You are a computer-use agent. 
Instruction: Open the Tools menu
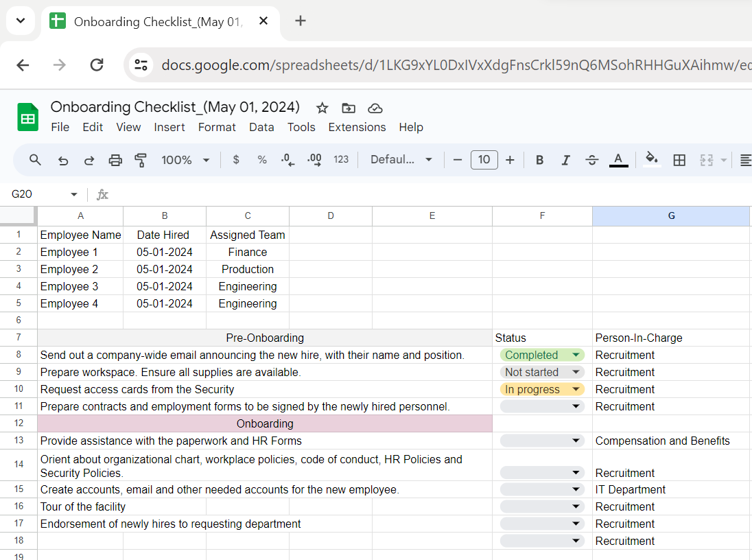coord(301,127)
